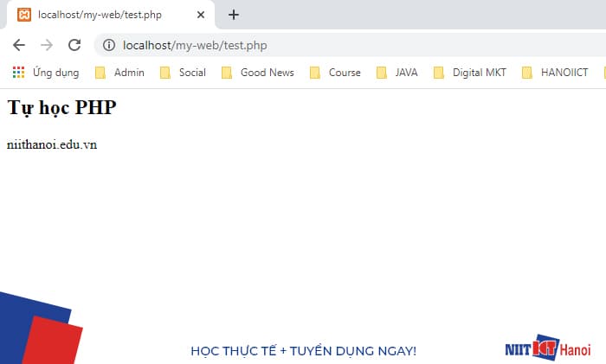Click the XAMPP favicon on the tab

(24, 15)
